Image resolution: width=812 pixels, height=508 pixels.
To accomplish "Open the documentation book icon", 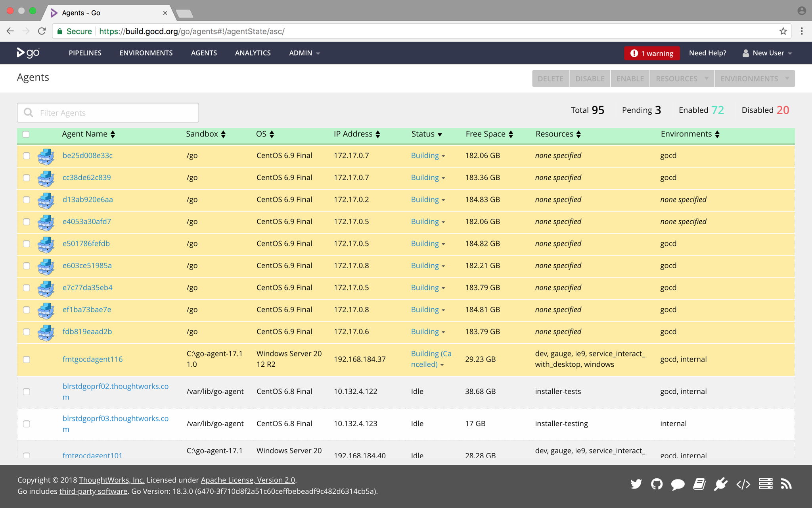I will (x=699, y=484).
